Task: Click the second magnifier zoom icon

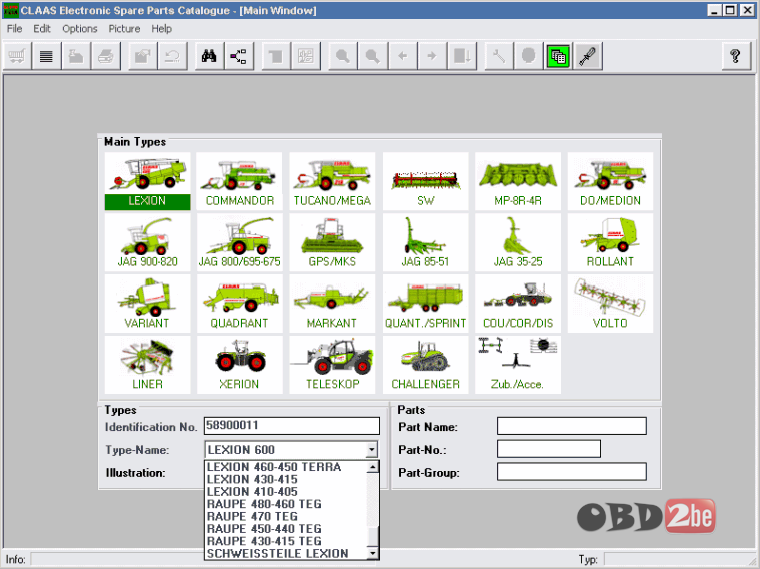Action: pos(373,56)
